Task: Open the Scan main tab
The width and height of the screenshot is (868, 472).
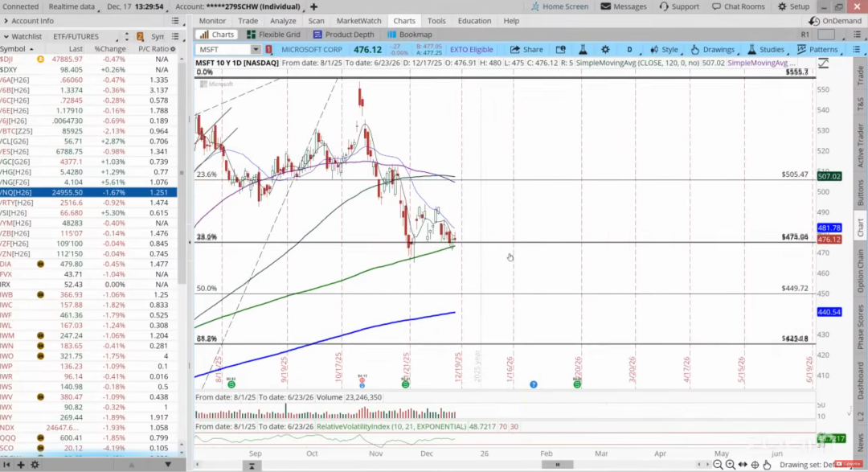Action: 316,20
